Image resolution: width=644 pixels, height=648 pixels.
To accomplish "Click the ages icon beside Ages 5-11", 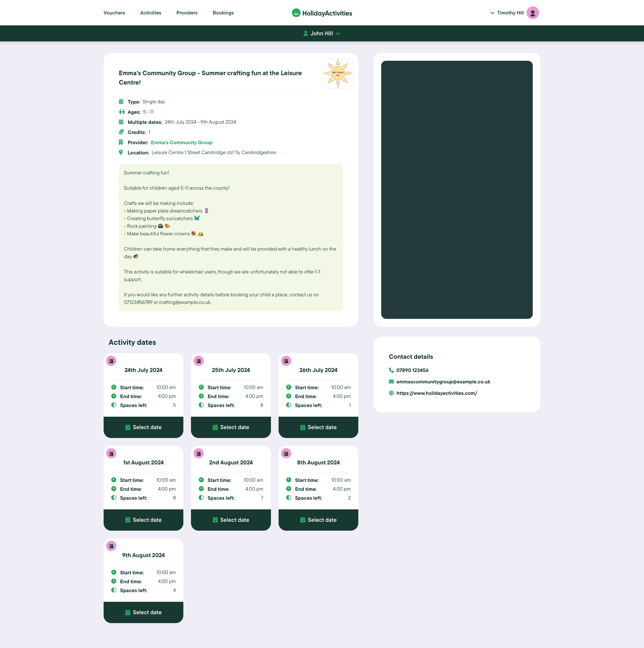I will [121, 112].
